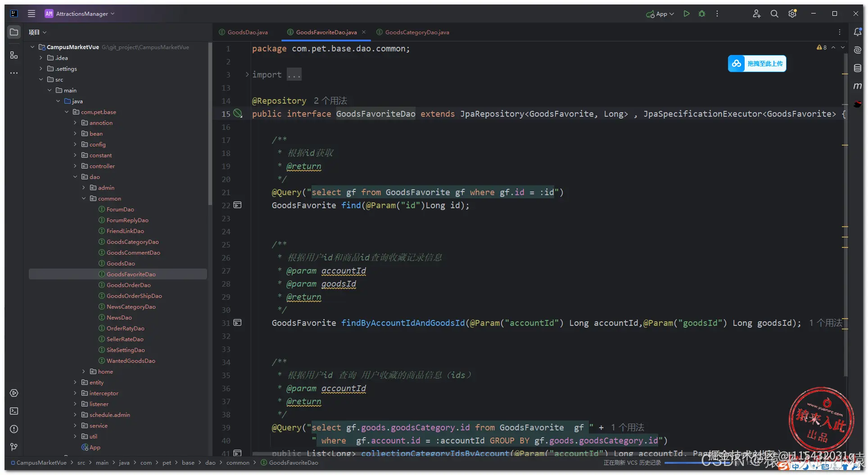Open the Services tool window

tap(14, 393)
